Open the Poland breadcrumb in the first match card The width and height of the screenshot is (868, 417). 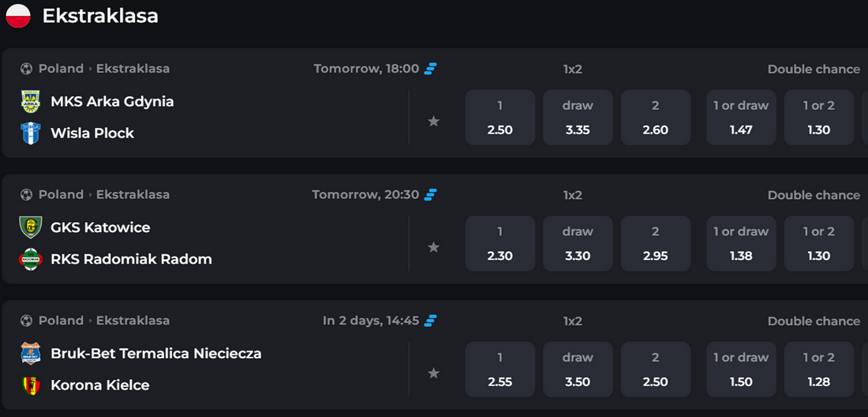tap(61, 69)
